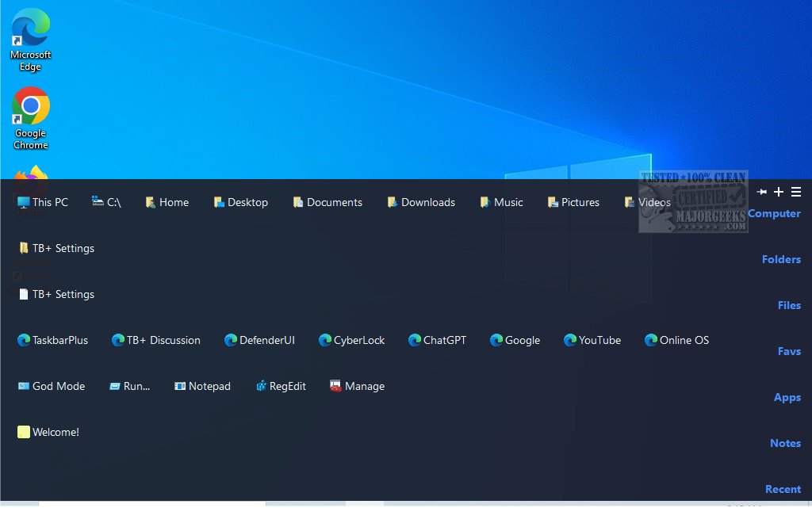Launch the RegEdit app shortcut
This screenshot has height=508, width=812.
tap(281, 387)
